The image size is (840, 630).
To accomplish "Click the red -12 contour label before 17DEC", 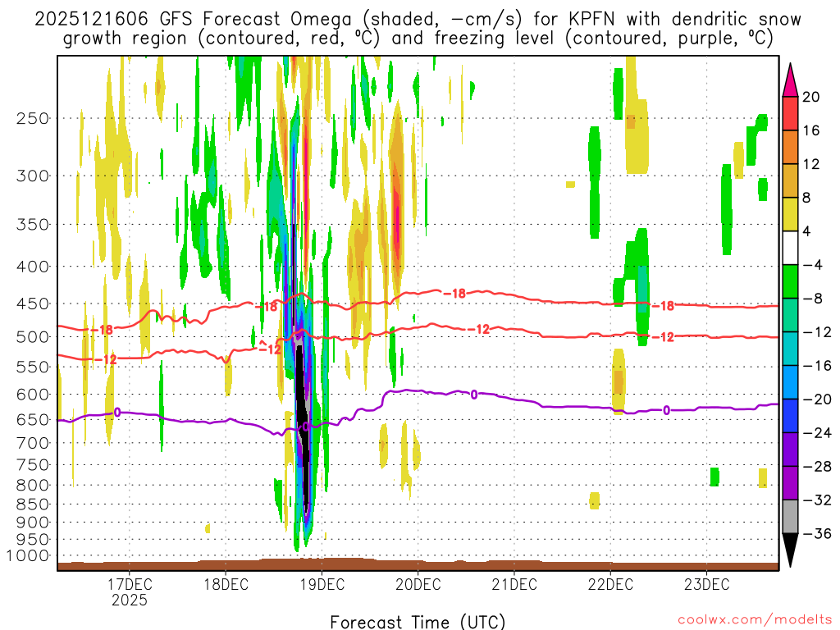I will (107, 359).
